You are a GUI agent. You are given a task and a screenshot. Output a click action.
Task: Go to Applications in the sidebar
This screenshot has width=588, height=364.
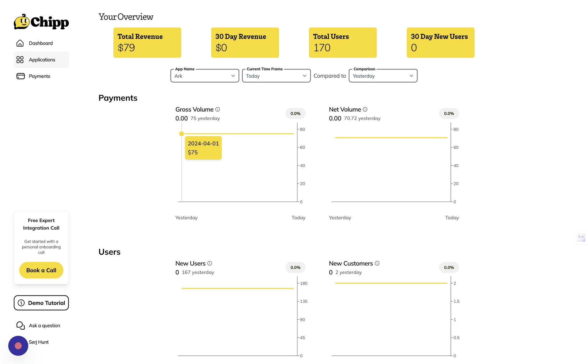(x=41, y=60)
